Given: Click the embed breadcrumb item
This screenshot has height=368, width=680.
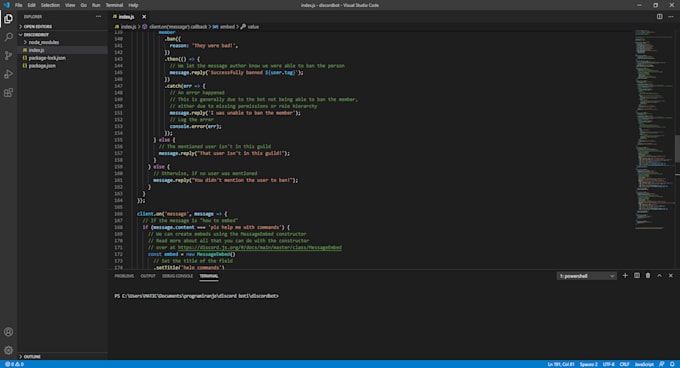Looking at the screenshot, I should click(x=227, y=27).
